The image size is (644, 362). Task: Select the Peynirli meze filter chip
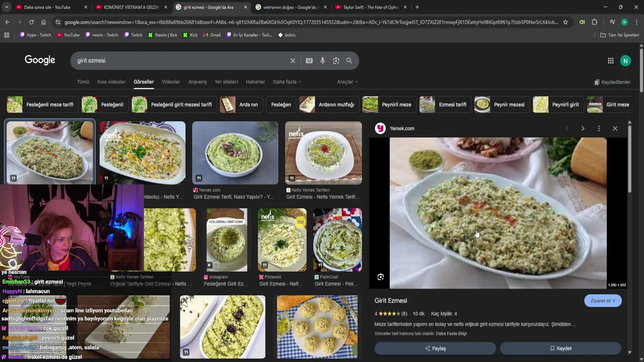pyautogui.click(x=389, y=105)
